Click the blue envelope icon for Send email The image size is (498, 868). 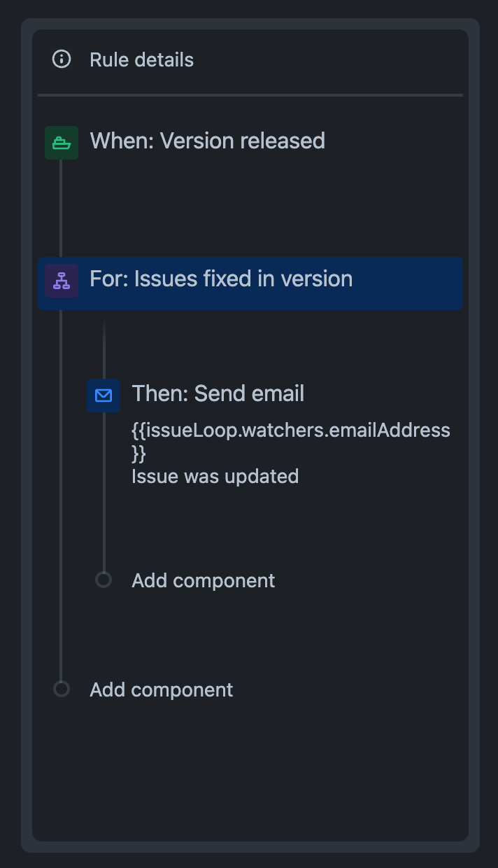click(x=104, y=395)
